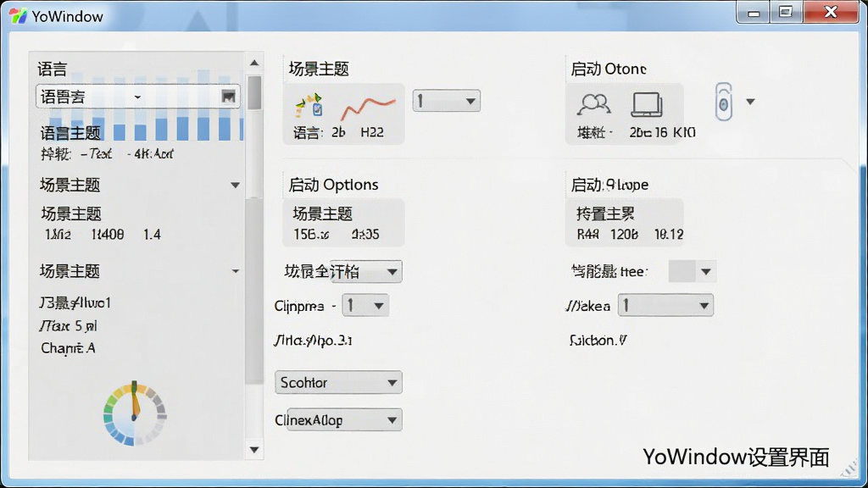This screenshot has height=488, width=868.
Task: Open the Scohtor dropdown
Action: click(x=338, y=382)
